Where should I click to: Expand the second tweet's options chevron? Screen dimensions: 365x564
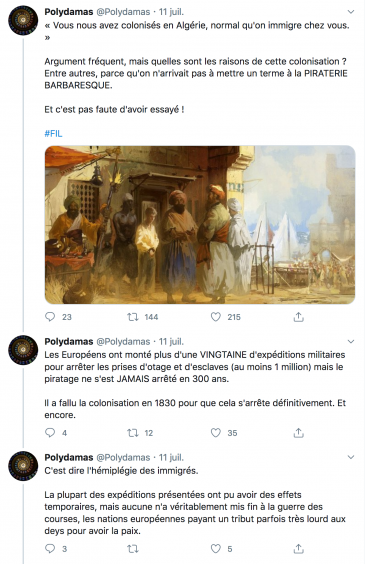pyautogui.click(x=351, y=341)
